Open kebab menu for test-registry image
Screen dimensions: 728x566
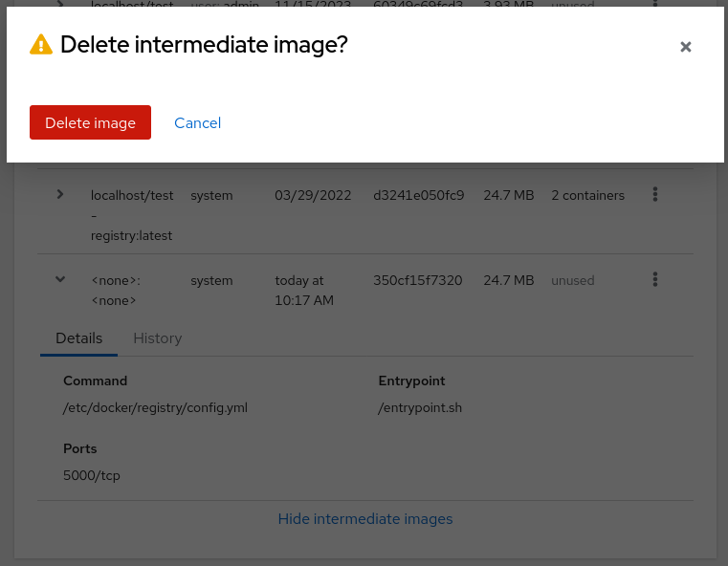(655, 195)
